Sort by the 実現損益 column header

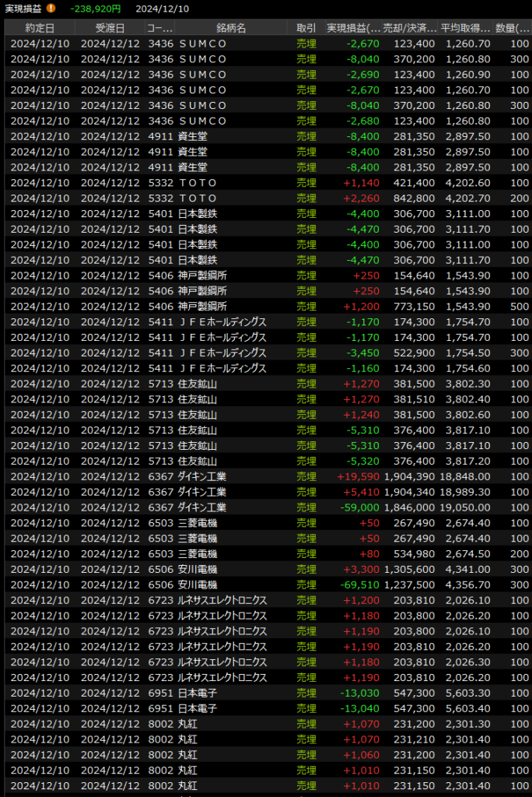[353, 28]
